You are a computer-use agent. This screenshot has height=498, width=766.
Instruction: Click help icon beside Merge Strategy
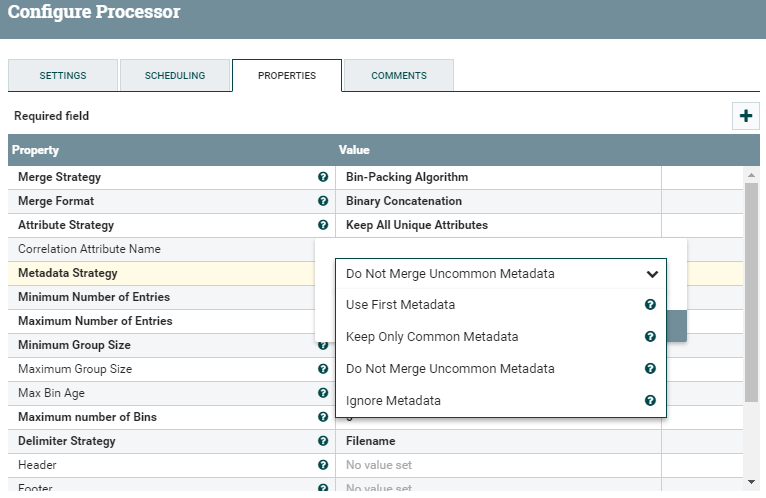pyautogui.click(x=323, y=177)
